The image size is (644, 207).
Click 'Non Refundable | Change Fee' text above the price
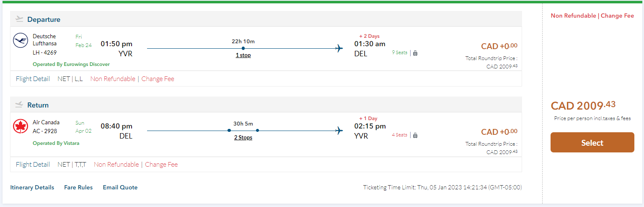592,16
